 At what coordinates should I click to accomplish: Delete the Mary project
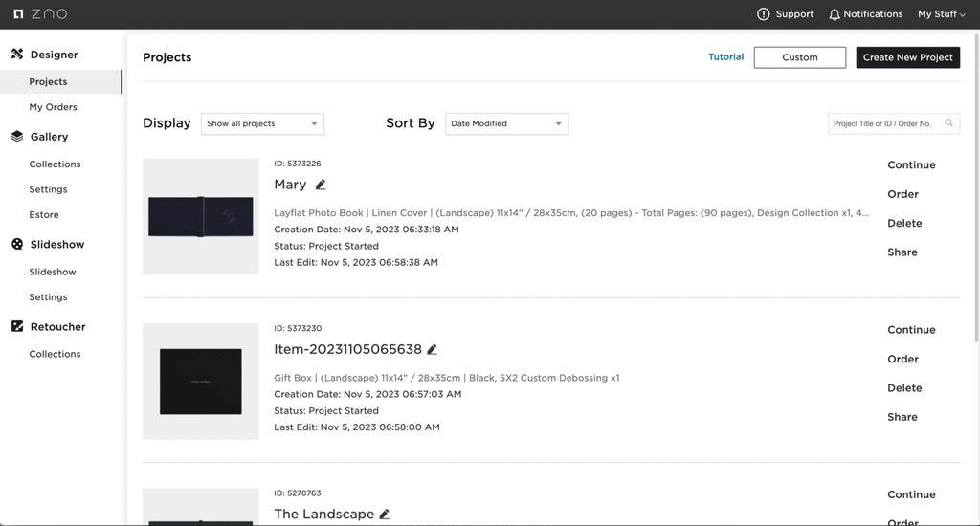904,223
